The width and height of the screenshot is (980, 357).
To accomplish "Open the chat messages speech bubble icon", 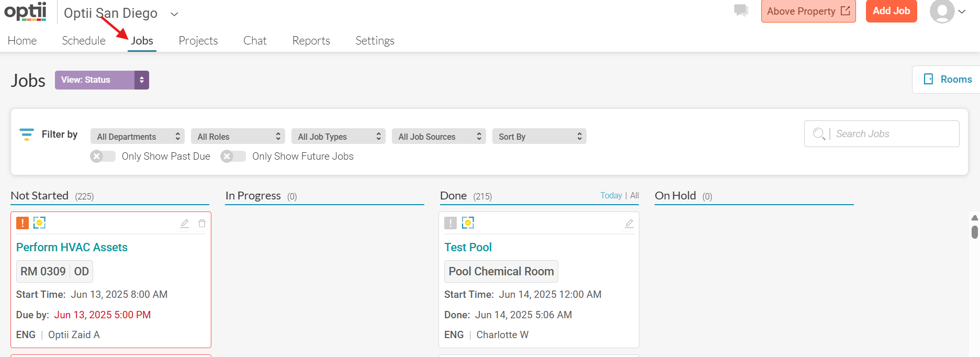I will click(740, 10).
